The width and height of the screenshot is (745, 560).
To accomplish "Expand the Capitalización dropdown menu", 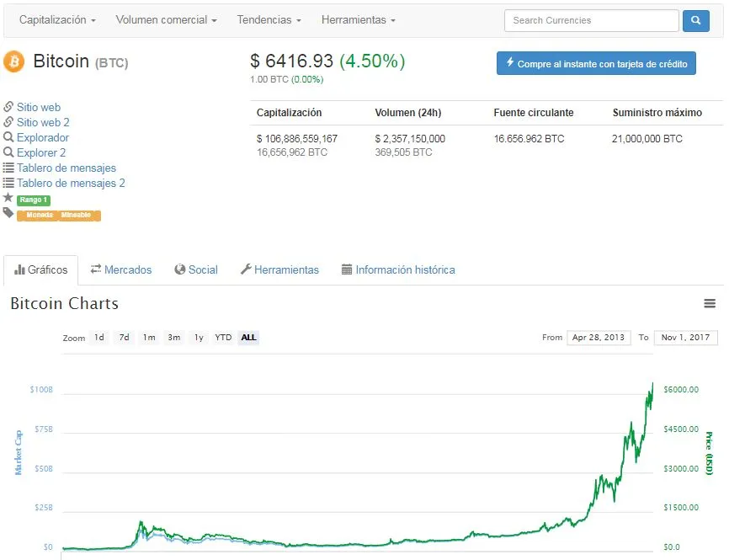I will point(57,20).
